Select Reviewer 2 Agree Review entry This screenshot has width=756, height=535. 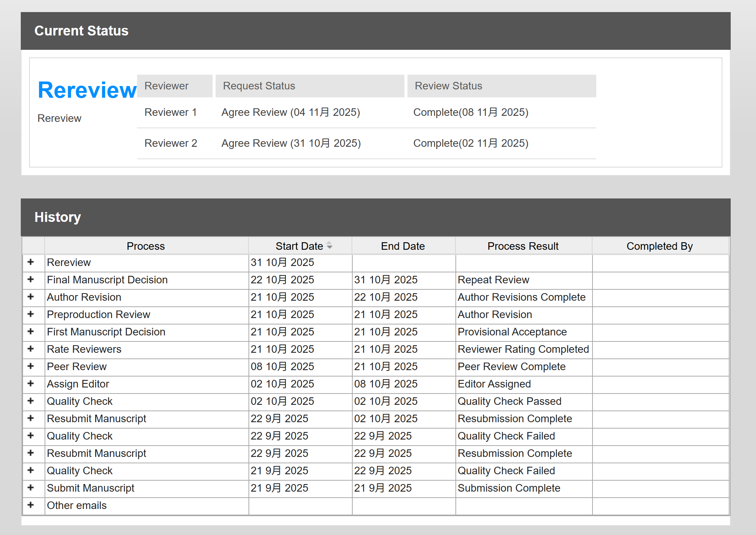click(291, 143)
